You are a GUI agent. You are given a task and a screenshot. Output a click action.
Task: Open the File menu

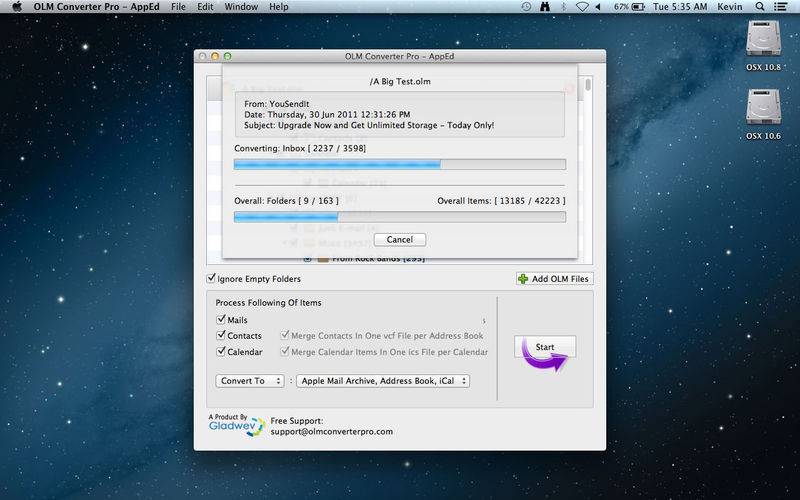coord(178,7)
